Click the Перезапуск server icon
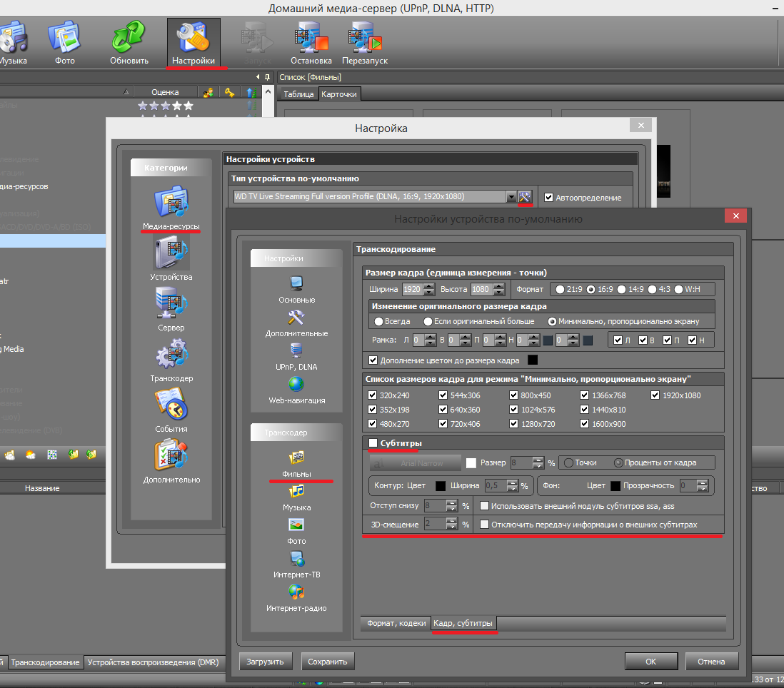The image size is (784, 688). point(364,39)
